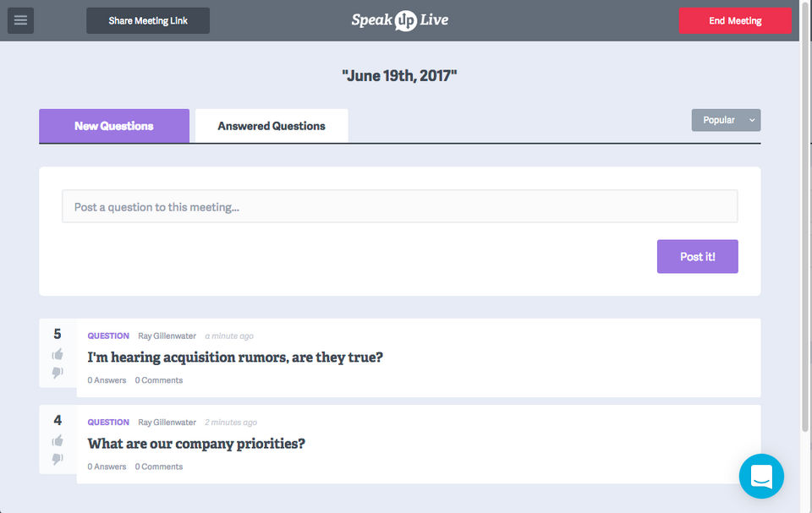Switch to the New Questions tab
Viewport: 812px width, 513px height.
point(114,126)
